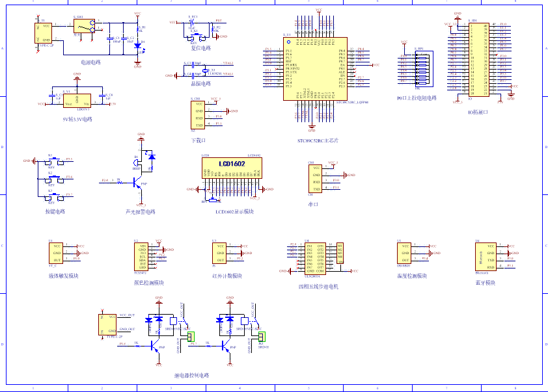Click the IO expansion header S_JD1
Viewport: 548px width, 392px height.
pyautogui.click(x=479, y=59)
